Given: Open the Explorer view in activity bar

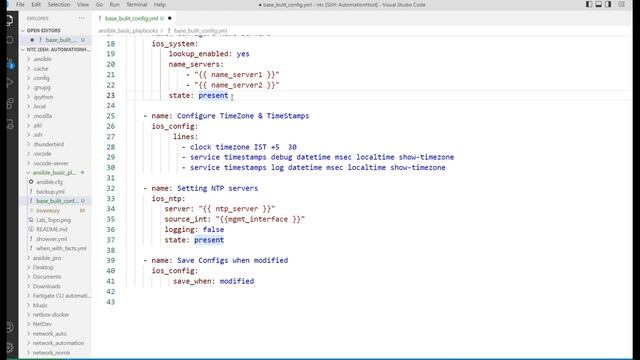Looking at the screenshot, I should (10, 20).
